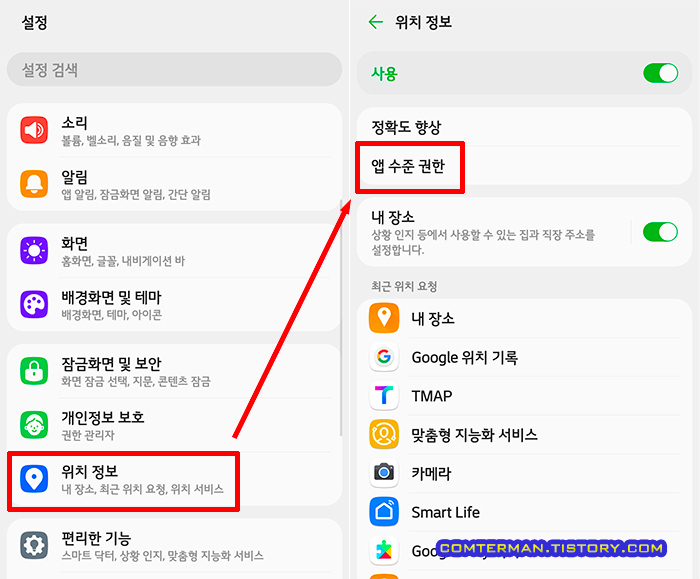Select TMAP in recent location requests
The image size is (700, 579).
click(525, 396)
